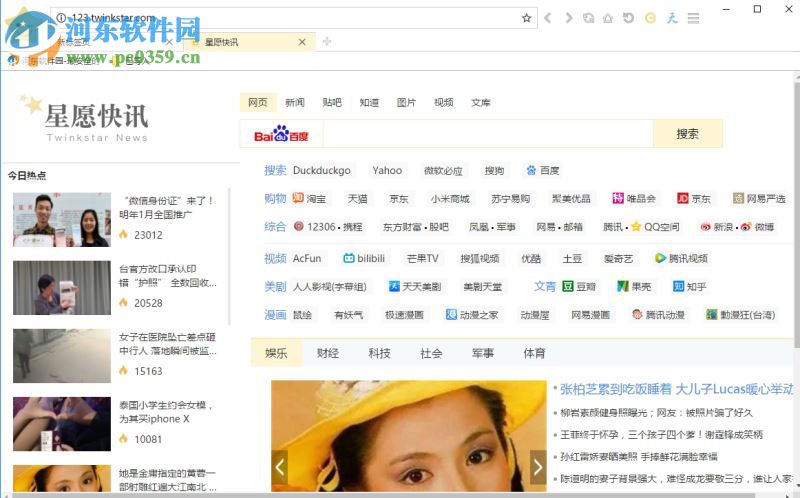Switch to the 娱乐 news tab

(277, 353)
